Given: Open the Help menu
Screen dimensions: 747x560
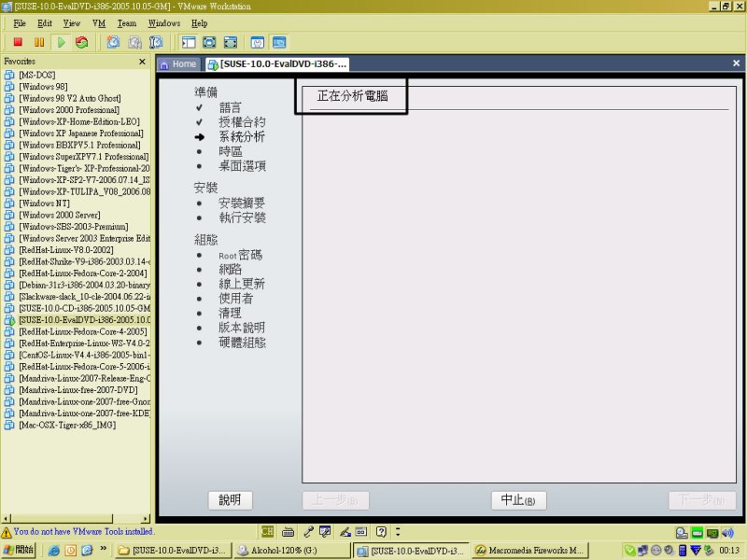Looking at the screenshot, I should point(199,23).
